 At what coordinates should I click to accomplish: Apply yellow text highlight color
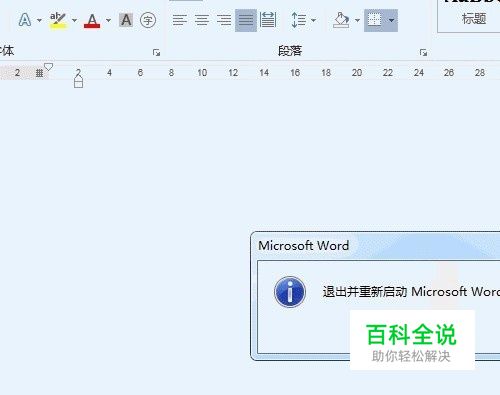tap(58, 21)
